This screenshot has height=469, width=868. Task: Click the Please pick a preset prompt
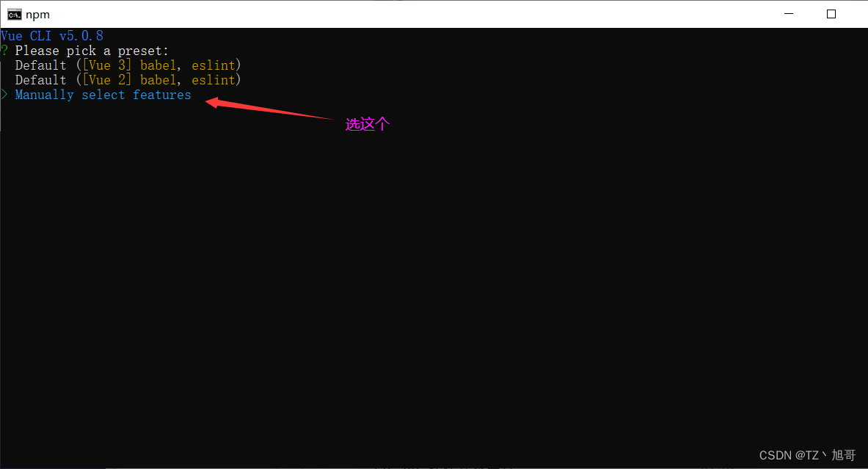tap(92, 51)
